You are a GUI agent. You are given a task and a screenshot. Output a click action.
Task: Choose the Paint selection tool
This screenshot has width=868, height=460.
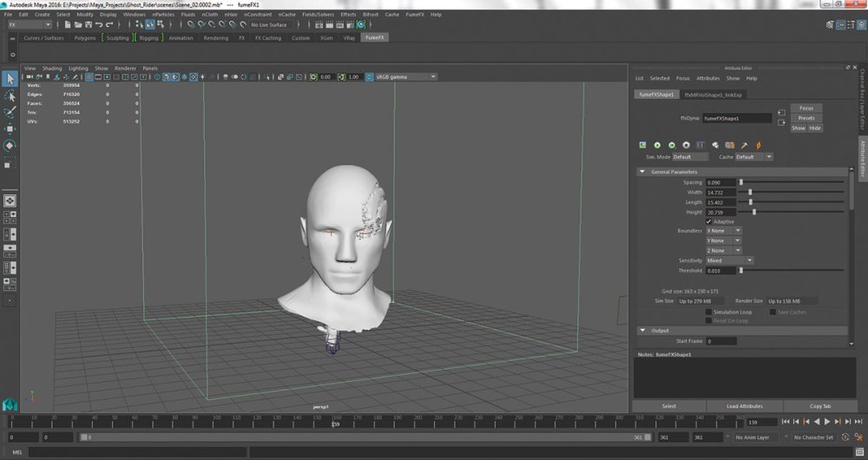click(x=10, y=112)
